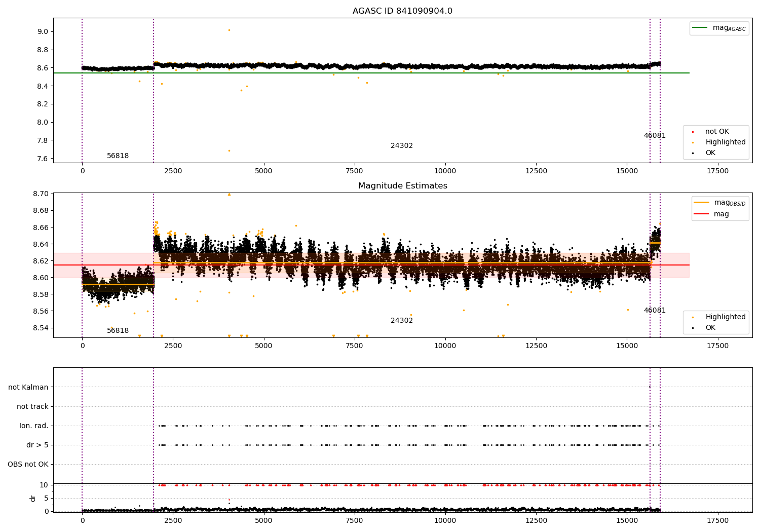Click y-tick '8.62' on the middle plot

(41, 261)
